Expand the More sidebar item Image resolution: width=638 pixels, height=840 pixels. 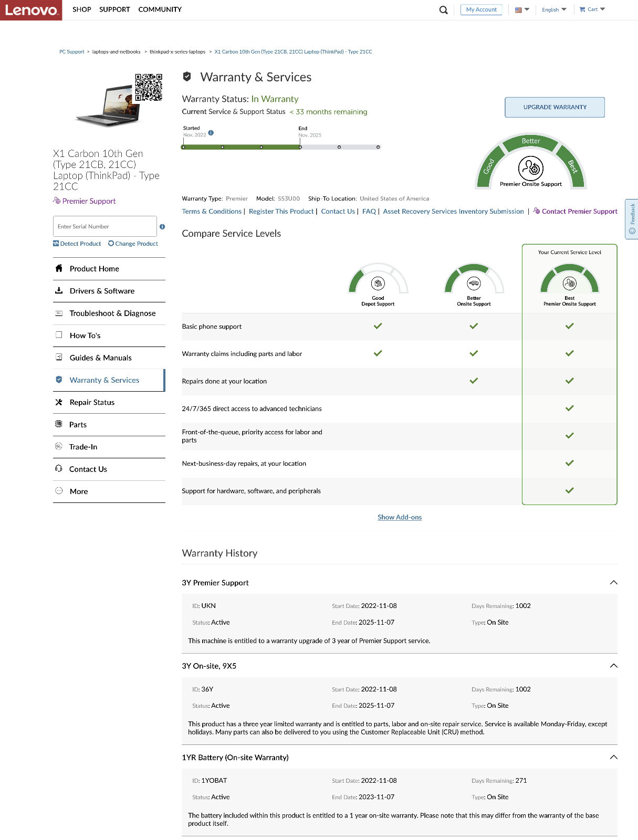[109, 491]
